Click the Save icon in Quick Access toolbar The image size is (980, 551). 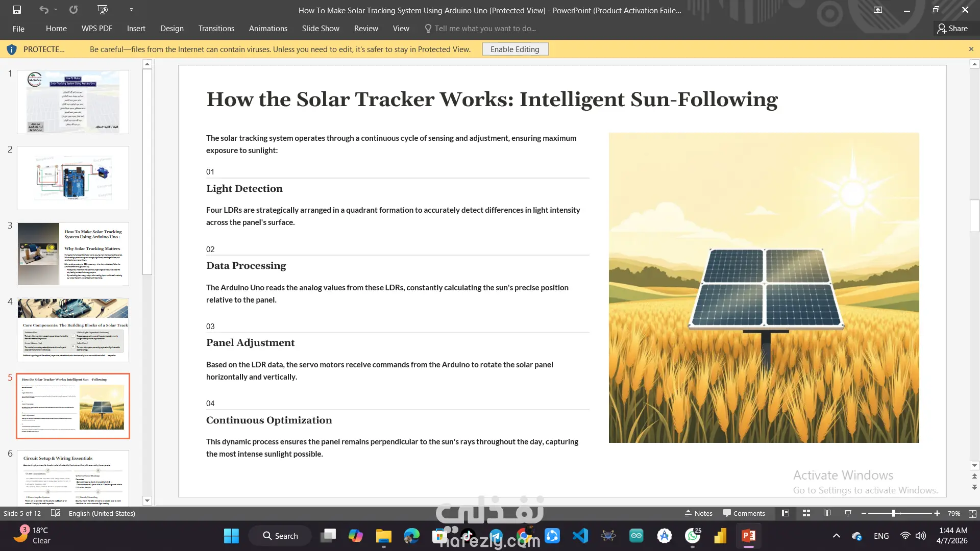[16, 10]
